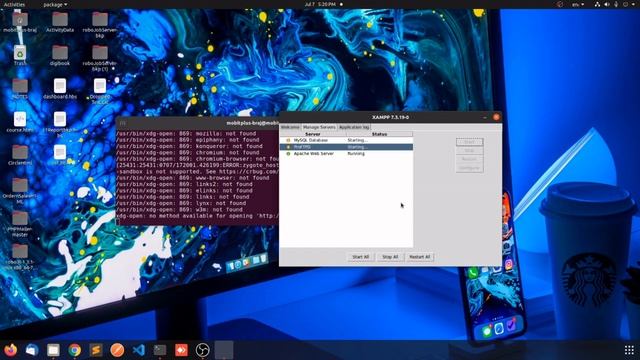Open the clock and calendar in top bar
Screen dimensions: 640x360
[320, 4]
